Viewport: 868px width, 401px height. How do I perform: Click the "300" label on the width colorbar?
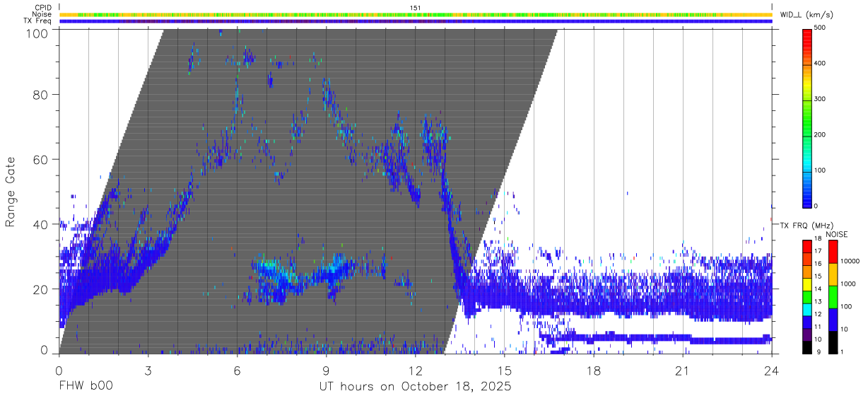[x=821, y=100]
